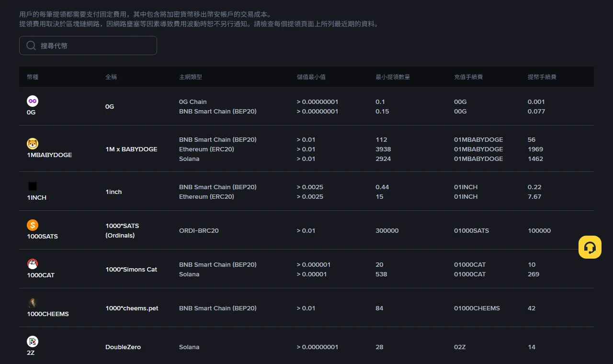
Task: Click the full name 1inch
Action: click(x=114, y=192)
